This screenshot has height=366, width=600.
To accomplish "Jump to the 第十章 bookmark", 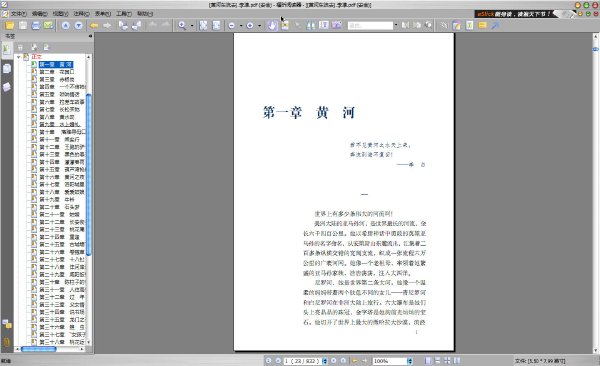I will coord(63,132).
